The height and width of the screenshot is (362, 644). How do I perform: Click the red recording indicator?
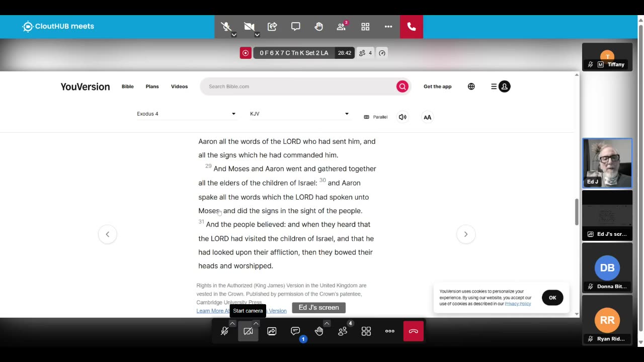tap(246, 53)
